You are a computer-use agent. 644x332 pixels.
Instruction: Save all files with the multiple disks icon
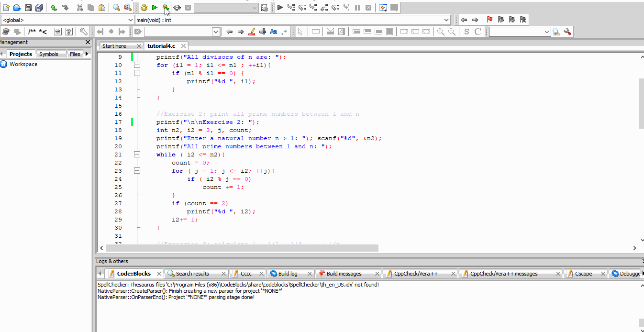pos(39,7)
